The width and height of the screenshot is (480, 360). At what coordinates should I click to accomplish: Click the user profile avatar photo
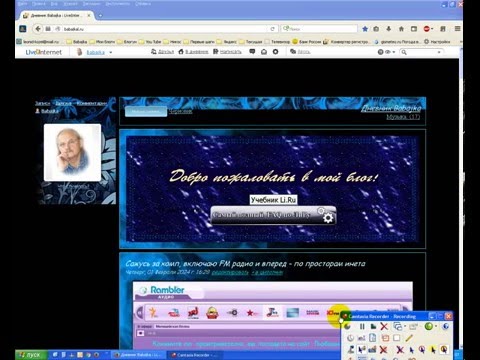tap(72, 152)
